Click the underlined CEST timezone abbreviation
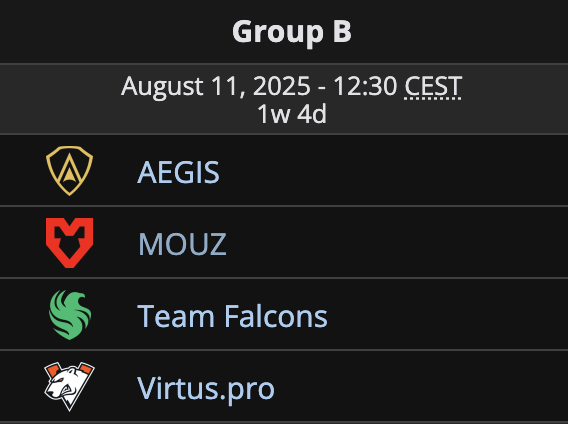Viewport: 568px width, 424px height. tap(433, 87)
